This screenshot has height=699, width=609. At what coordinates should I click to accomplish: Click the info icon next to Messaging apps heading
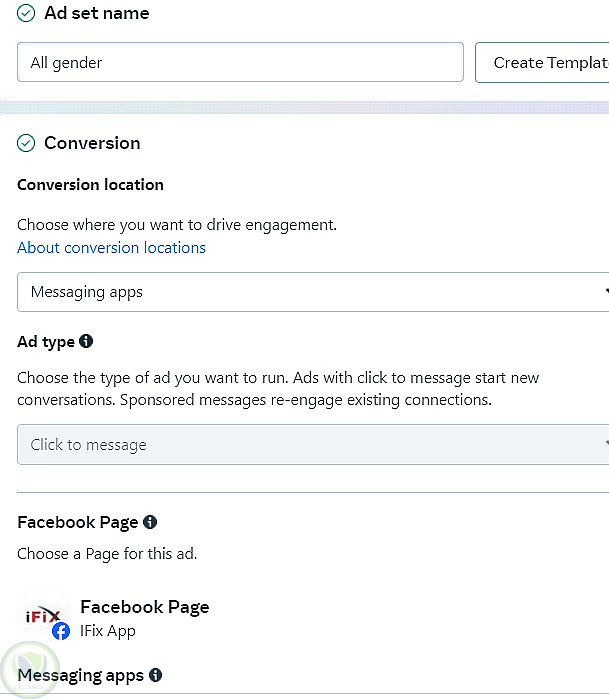pyautogui.click(x=155, y=675)
